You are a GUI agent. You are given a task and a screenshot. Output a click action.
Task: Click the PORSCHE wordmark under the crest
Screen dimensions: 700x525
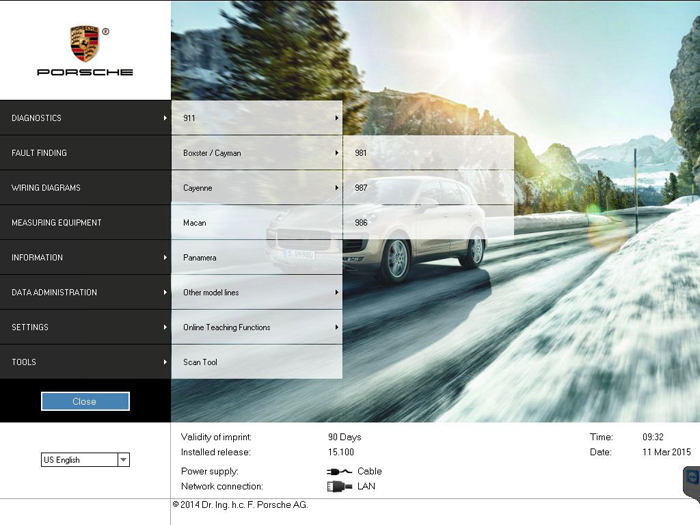(85, 72)
